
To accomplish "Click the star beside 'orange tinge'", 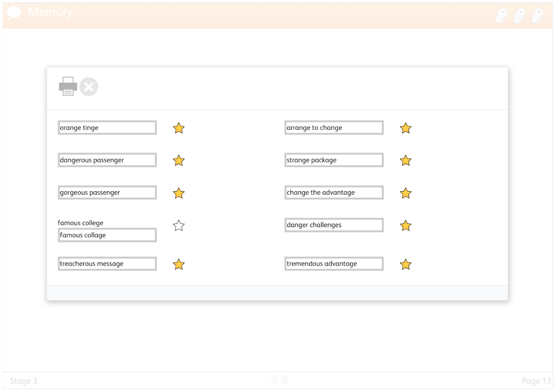I will click(179, 128).
